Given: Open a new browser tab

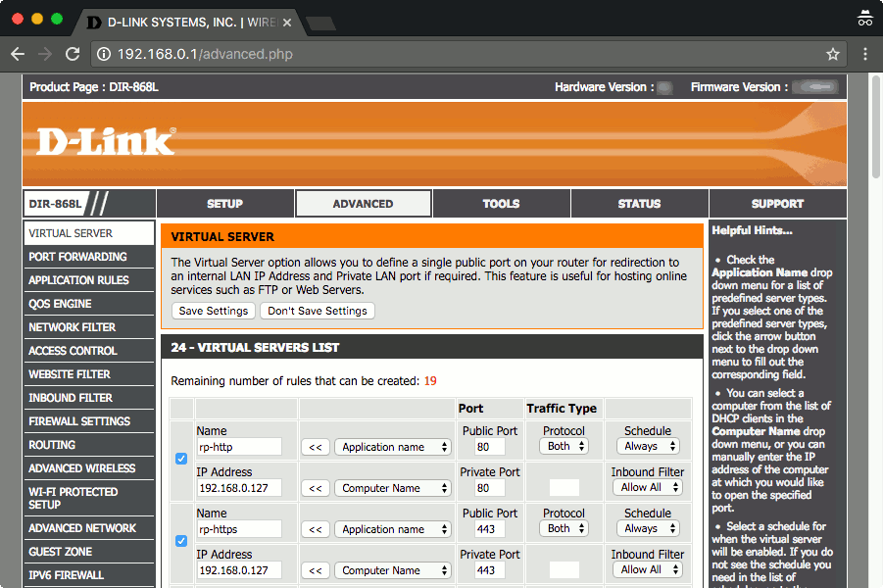Looking at the screenshot, I should [321, 24].
